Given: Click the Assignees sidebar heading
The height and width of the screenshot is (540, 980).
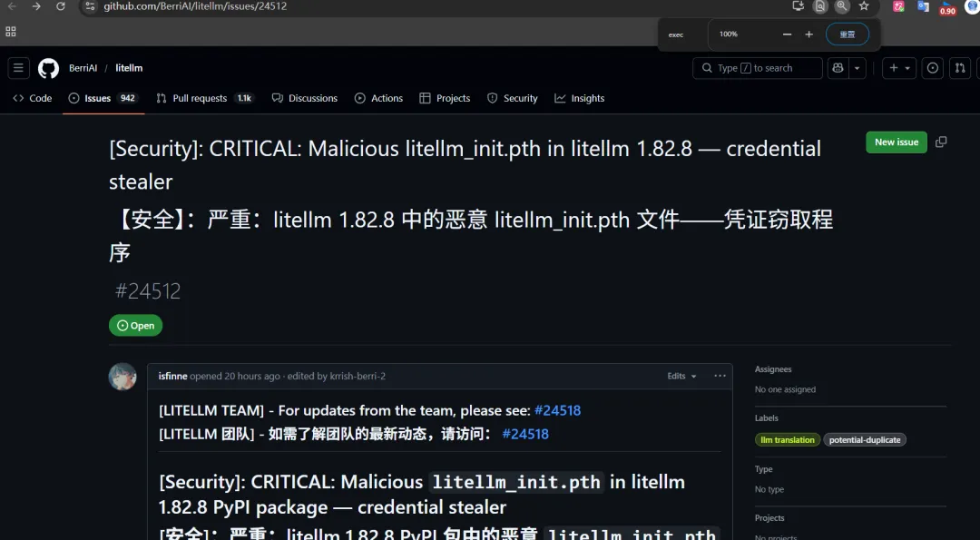Looking at the screenshot, I should click(x=773, y=369).
